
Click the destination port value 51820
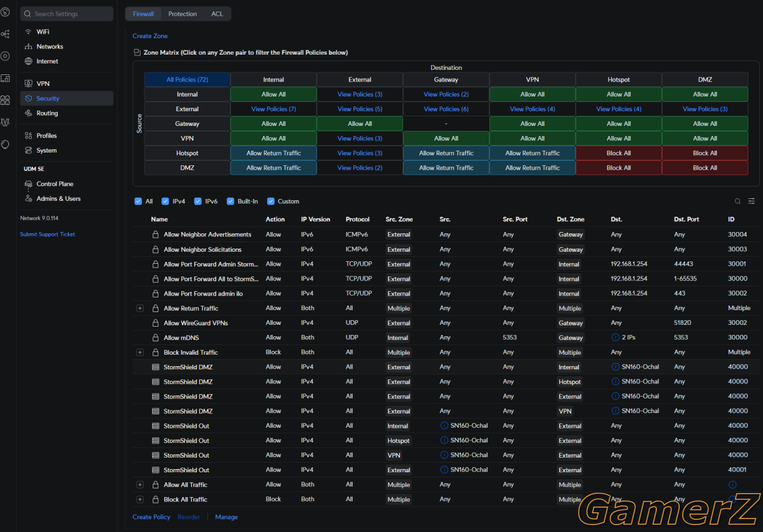click(682, 323)
